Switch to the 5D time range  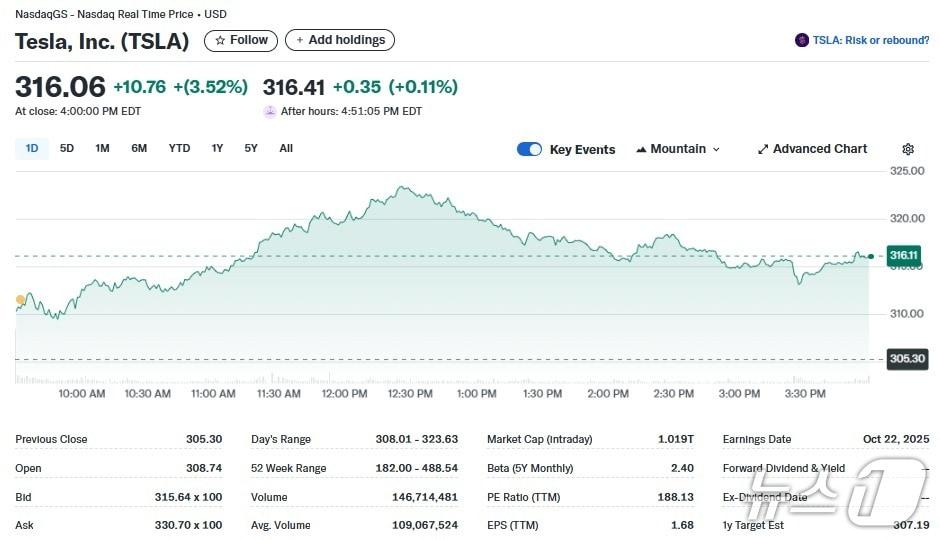pyautogui.click(x=67, y=148)
